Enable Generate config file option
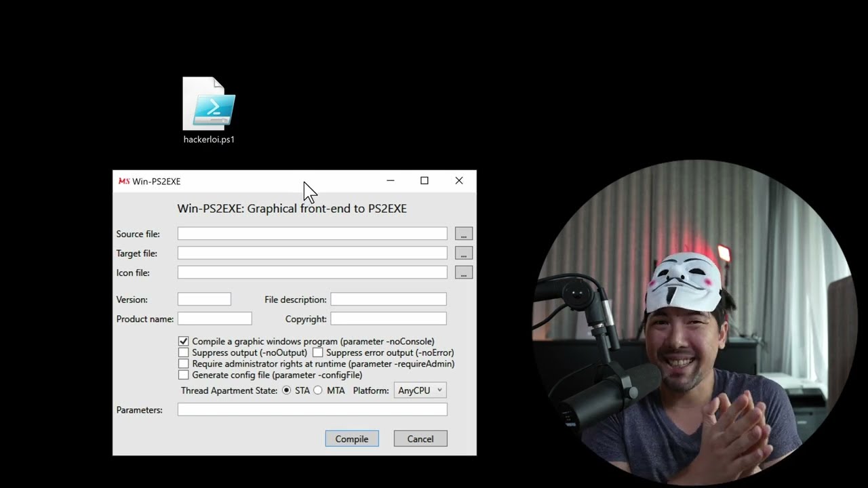The height and width of the screenshot is (488, 868). (x=184, y=375)
